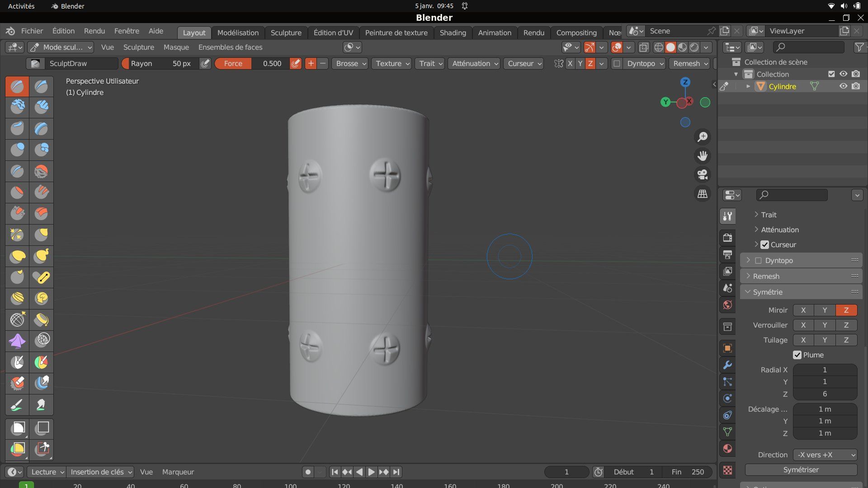
Task: Click the Force strength slider
Action: pyautogui.click(x=252, y=64)
